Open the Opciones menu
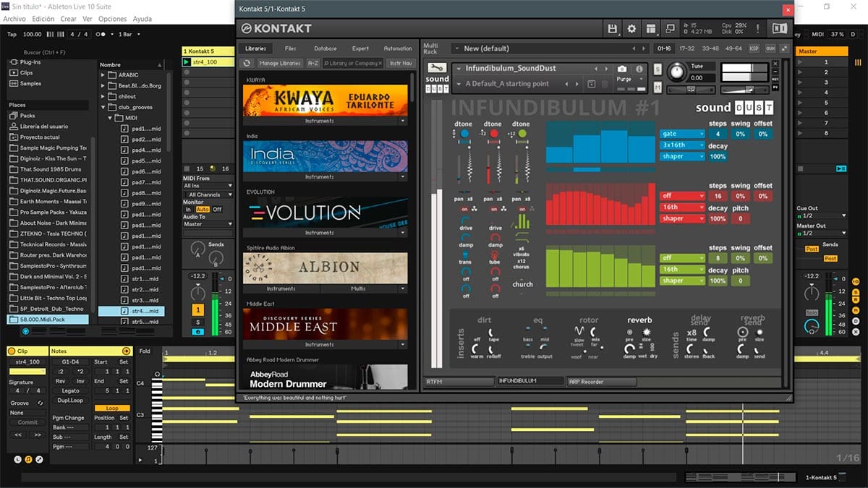Screen dimensions: 868x488 [112, 19]
